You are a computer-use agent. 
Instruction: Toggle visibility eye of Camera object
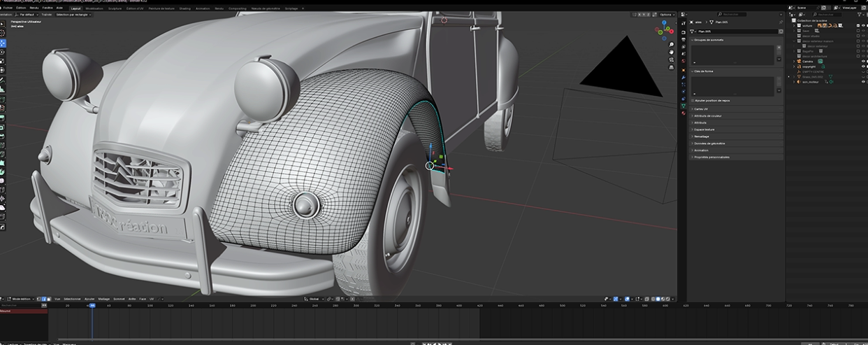(x=864, y=62)
